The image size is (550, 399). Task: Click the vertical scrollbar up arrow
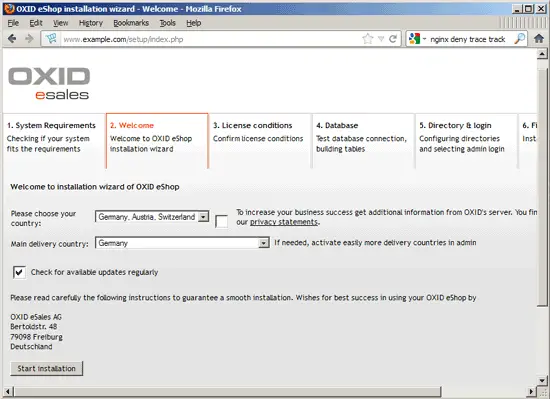[542, 54]
